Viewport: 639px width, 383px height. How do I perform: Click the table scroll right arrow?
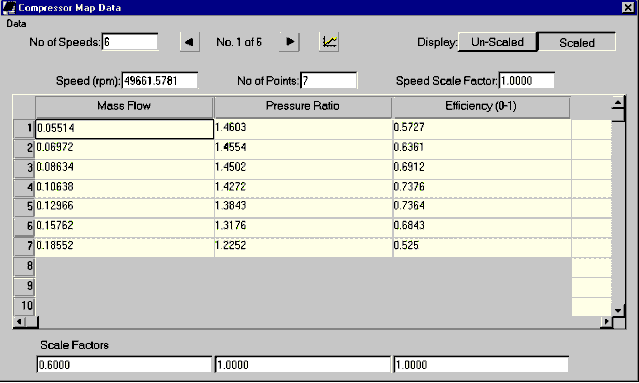coord(606,322)
